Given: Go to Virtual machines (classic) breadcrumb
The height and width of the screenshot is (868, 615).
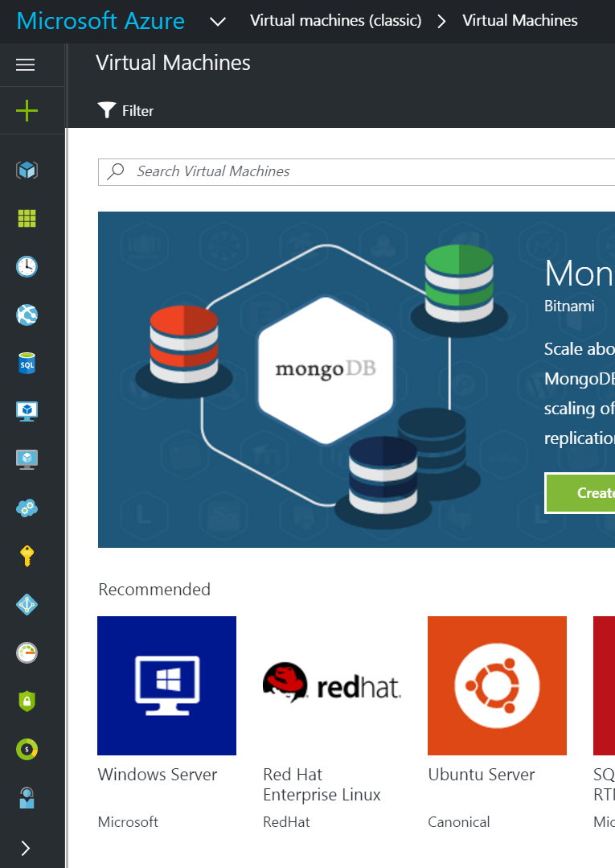Looking at the screenshot, I should coord(336,20).
